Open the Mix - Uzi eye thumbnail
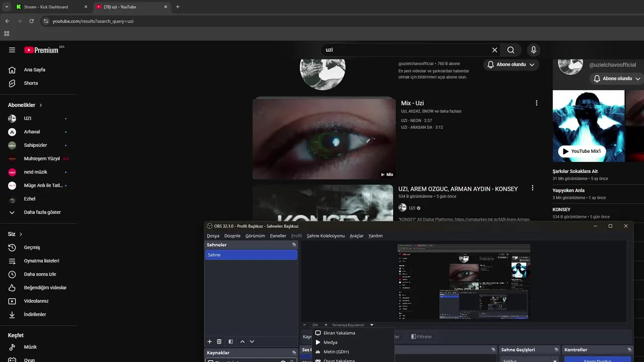Image resolution: width=644 pixels, height=362 pixels. click(x=324, y=138)
